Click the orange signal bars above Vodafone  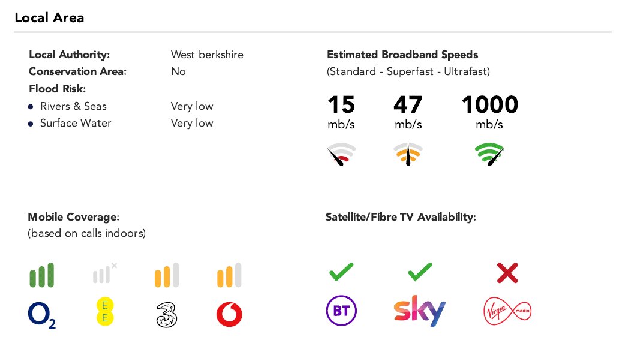click(x=229, y=275)
